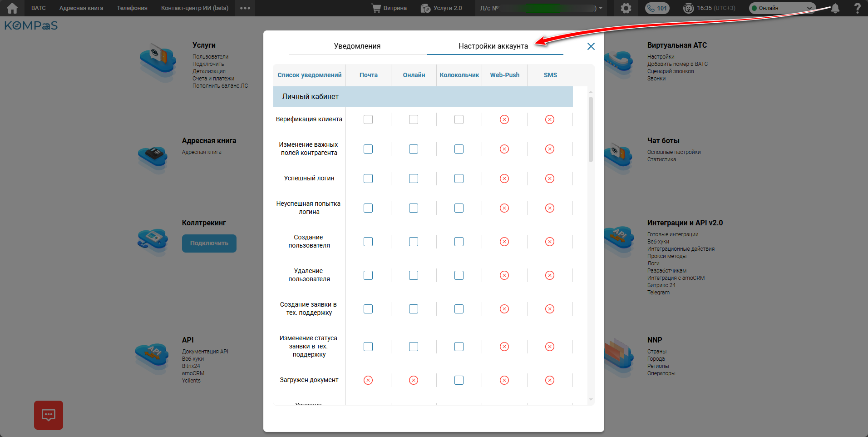Click Колокольчик column header
The height and width of the screenshot is (437, 868).
pos(459,75)
